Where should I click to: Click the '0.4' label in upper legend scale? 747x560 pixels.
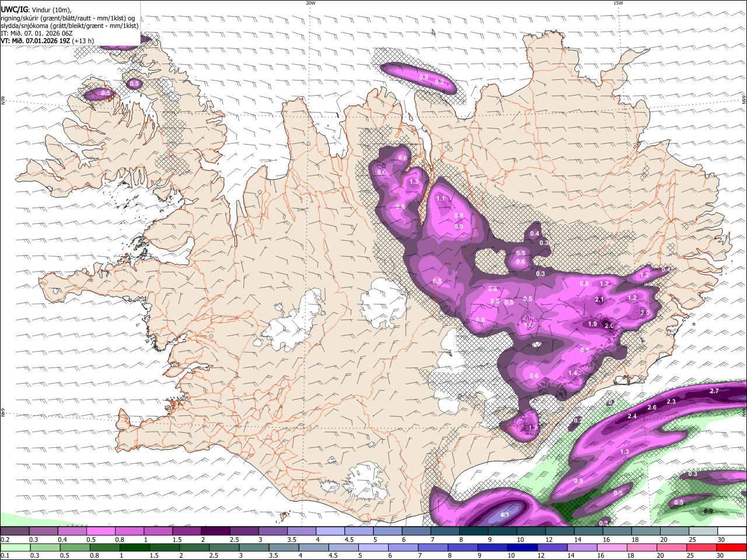point(62,540)
